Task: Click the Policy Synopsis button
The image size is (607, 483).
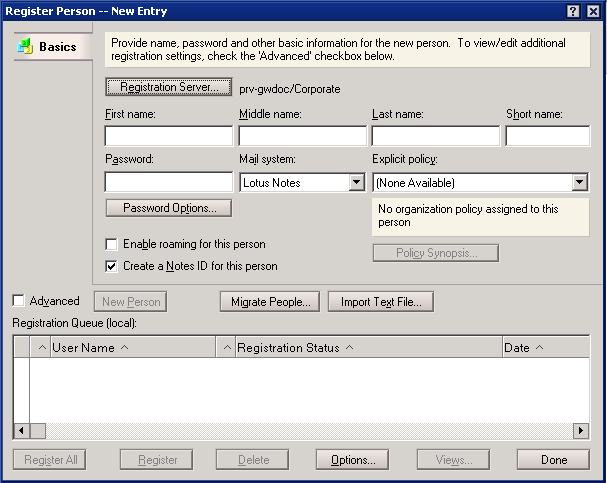Action: tap(436, 253)
